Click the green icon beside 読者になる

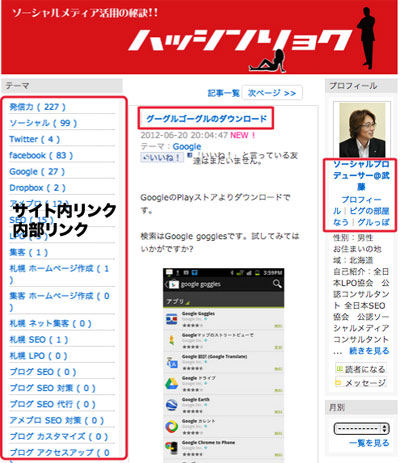point(340,369)
